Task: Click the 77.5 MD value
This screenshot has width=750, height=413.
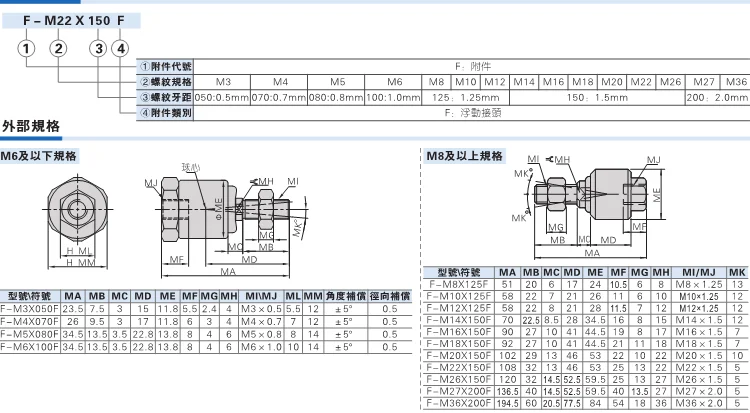Action: click(572, 403)
